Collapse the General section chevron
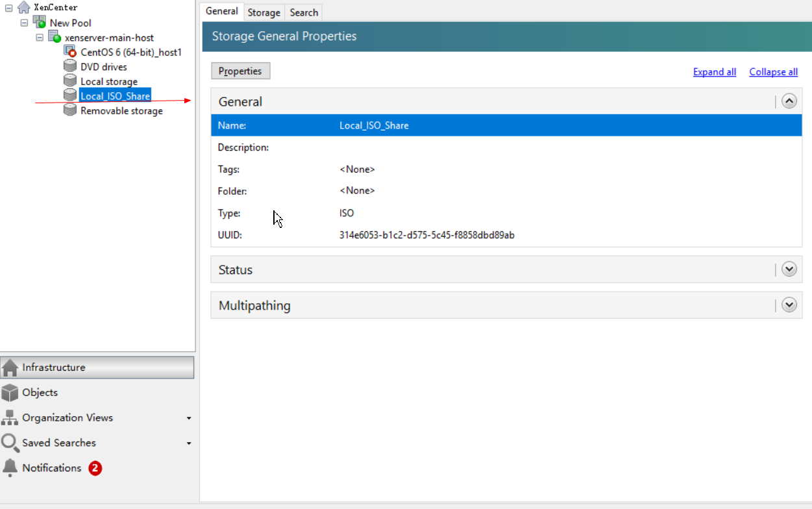Screen dimensions: 812x509 789,101
